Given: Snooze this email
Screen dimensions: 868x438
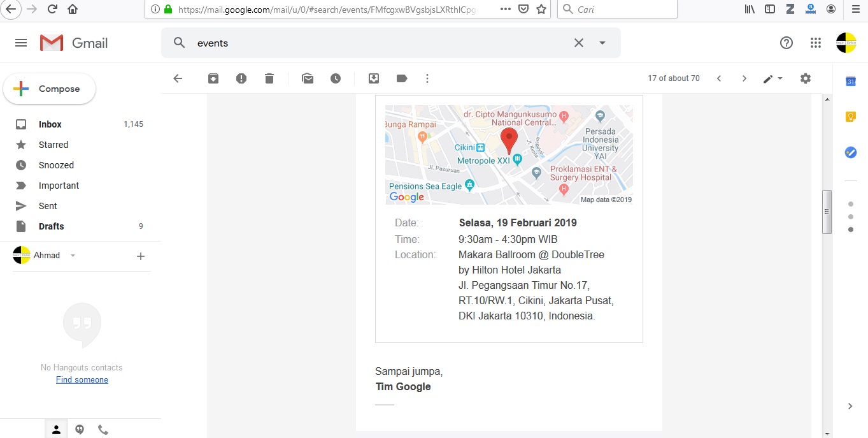Looking at the screenshot, I should point(336,78).
